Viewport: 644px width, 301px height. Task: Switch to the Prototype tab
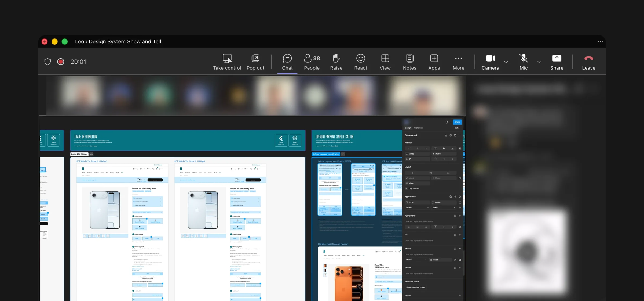point(418,128)
